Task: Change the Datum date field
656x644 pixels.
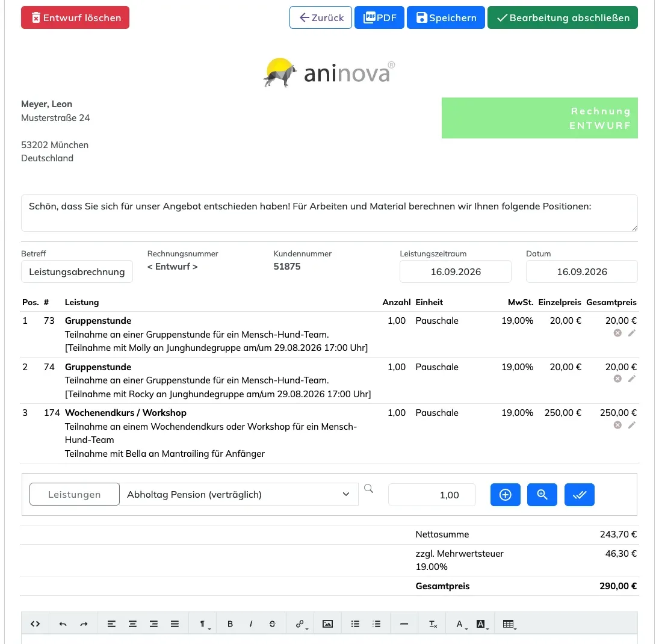Action: pyautogui.click(x=581, y=271)
